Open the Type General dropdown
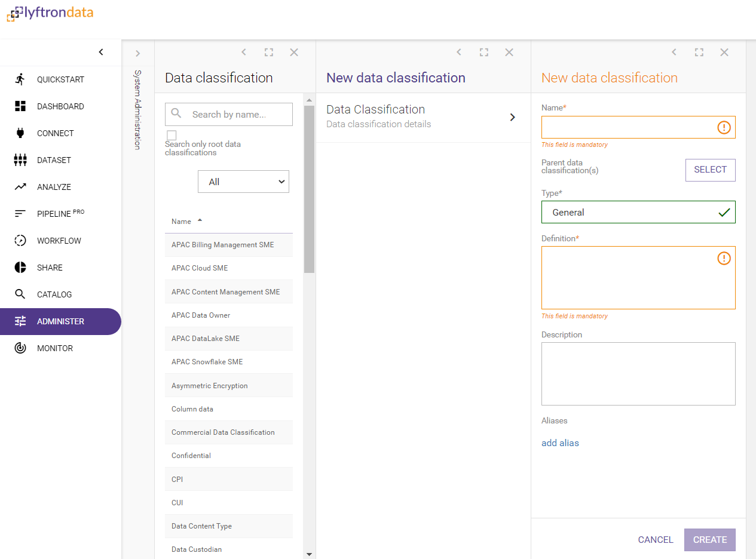756x559 pixels. click(638, 212)
